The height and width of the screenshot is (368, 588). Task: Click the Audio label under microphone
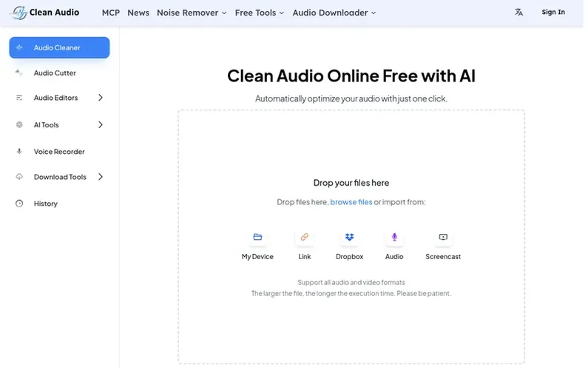394,256
